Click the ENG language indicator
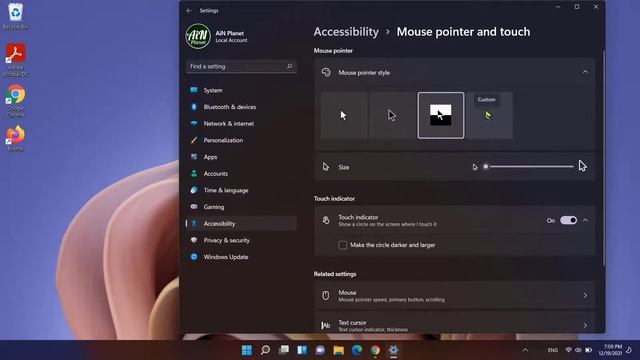 point(553,350)
